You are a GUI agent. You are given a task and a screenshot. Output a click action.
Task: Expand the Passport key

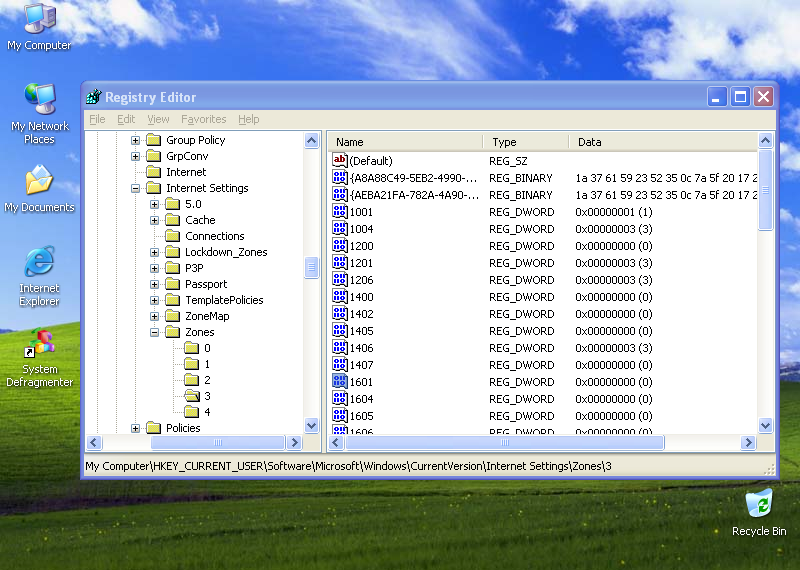click(154, 284)
